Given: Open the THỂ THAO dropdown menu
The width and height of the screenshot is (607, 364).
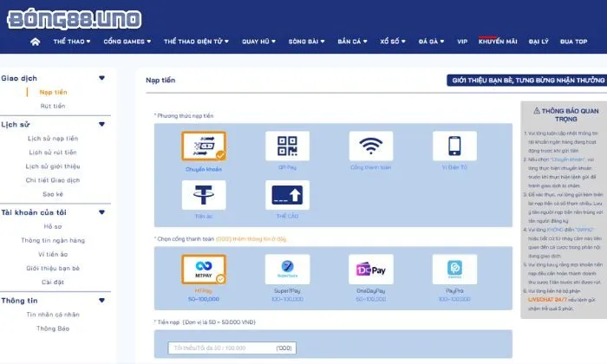Looking at the screenshot, I should pyautogui.click(x=72, y=42).
